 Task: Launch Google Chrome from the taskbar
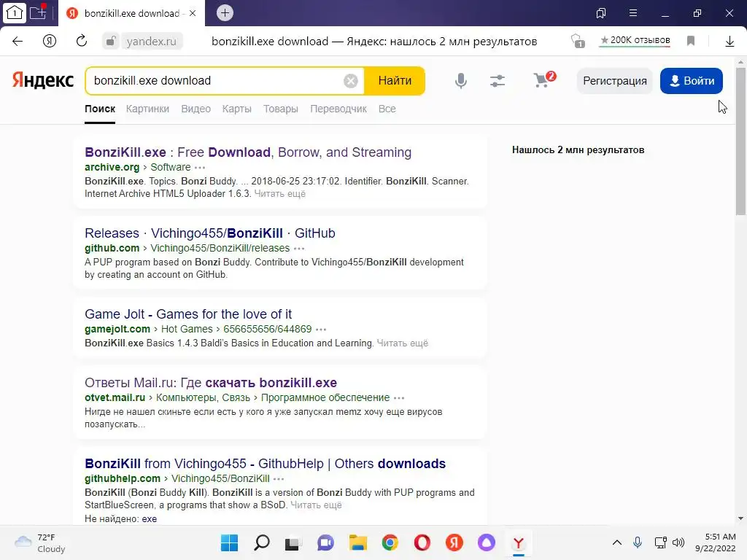[390, 542]
